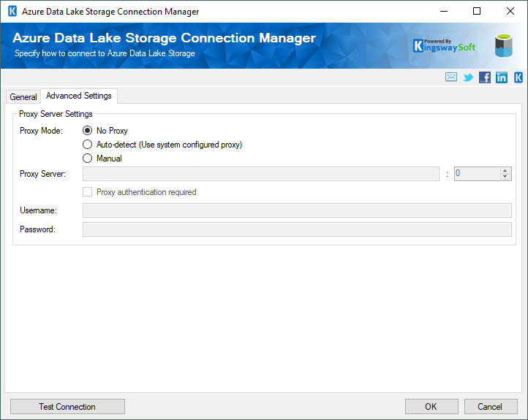
Task: Click the Proxy Server address field
Action: [x=261, y=174]
